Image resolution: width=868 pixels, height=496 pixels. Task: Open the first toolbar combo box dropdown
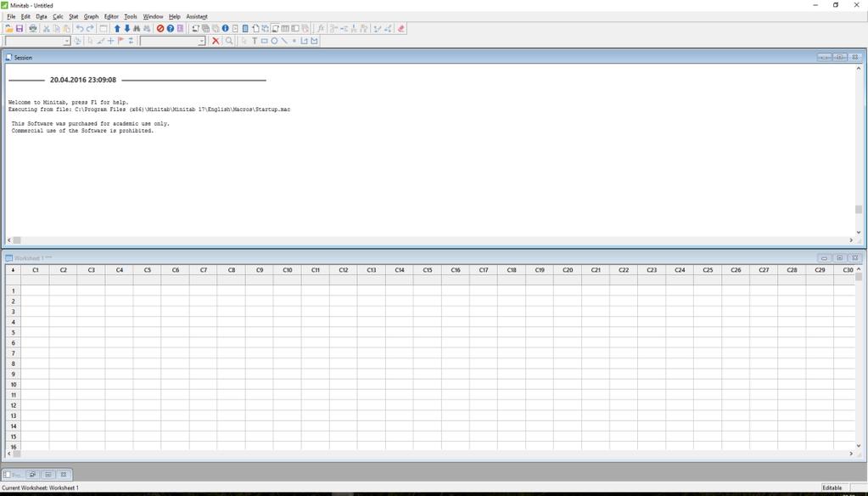pos(67,41)
